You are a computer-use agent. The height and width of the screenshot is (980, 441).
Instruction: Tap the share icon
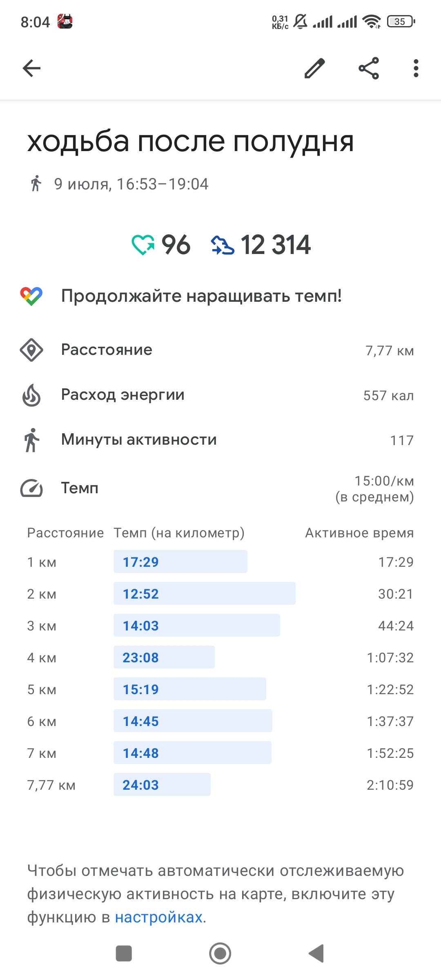click(x=369, y=68)
